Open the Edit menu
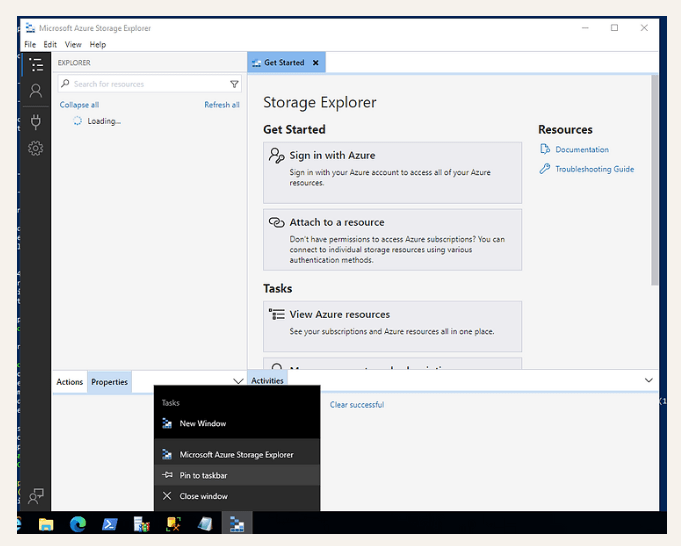This screenshot has height=546, width=681. click(x=50, y=44)
